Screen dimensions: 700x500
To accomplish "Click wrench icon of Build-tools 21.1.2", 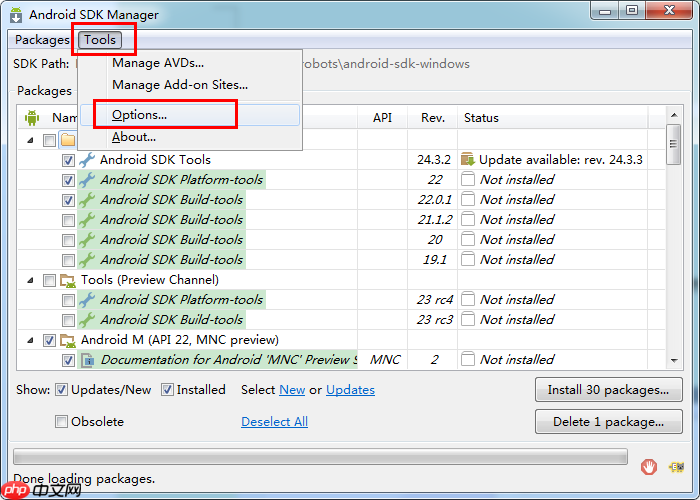I will pyautogui.click(x=87, y=220).
